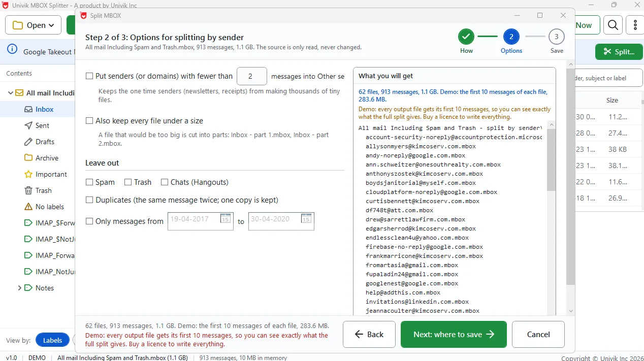The width and height of the screenshot is (644, 361).
Task: Open the Open dropdown button
Action: point(34,25)
